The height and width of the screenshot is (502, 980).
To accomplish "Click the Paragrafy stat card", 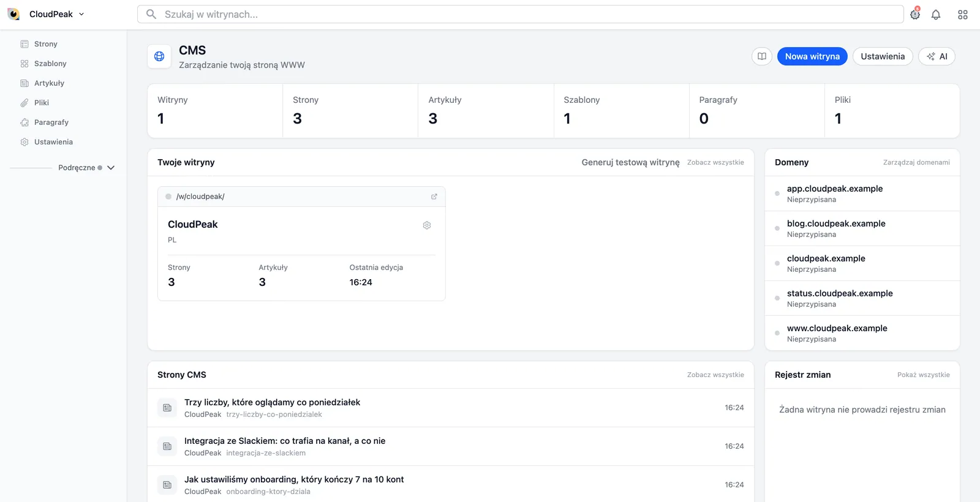I will click(757, 111).
